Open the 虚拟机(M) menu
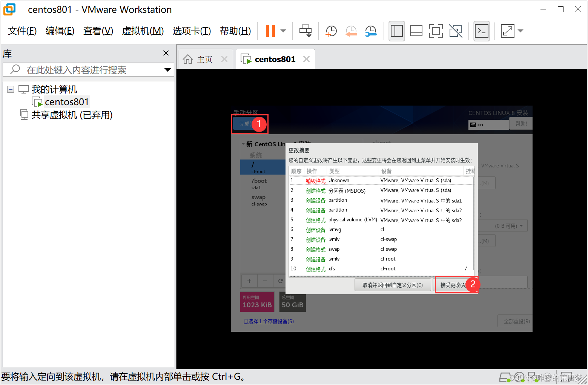The image size is (588, 385). coord(143,31)
